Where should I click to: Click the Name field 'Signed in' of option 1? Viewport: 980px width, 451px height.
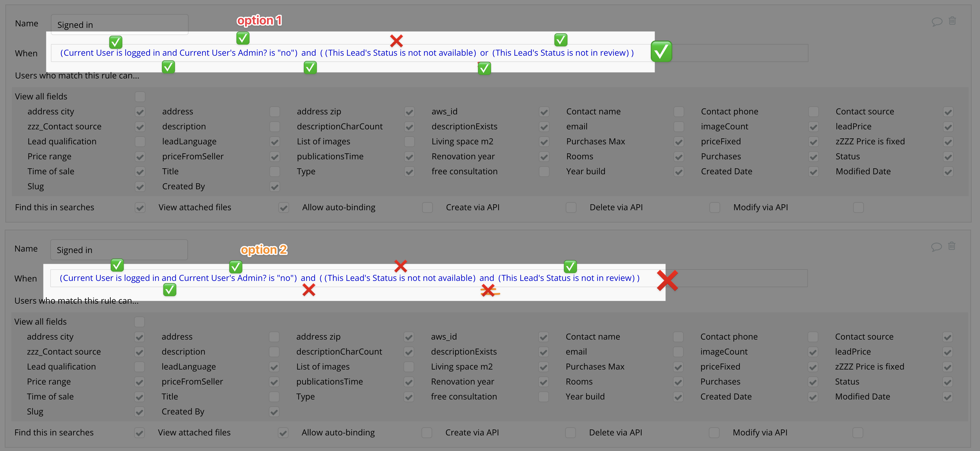click(119, 25)
